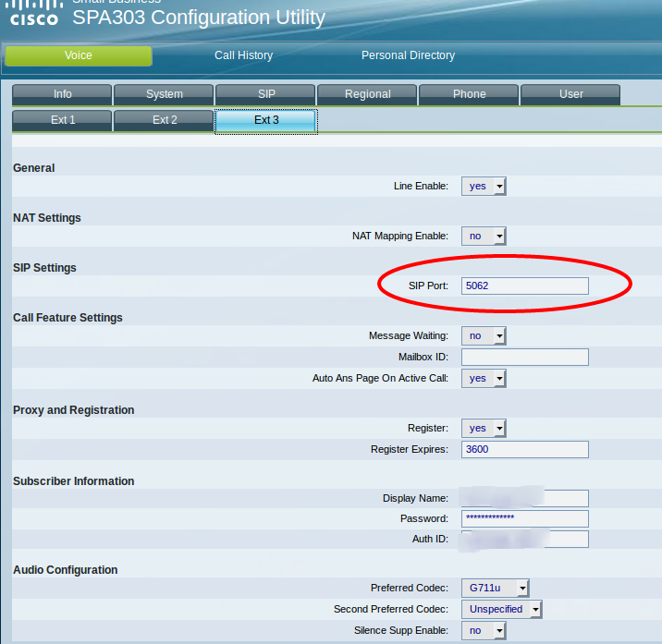Click into the Password field
The width and height of the screenshot is (662, 644).
[x=524, y=518]
